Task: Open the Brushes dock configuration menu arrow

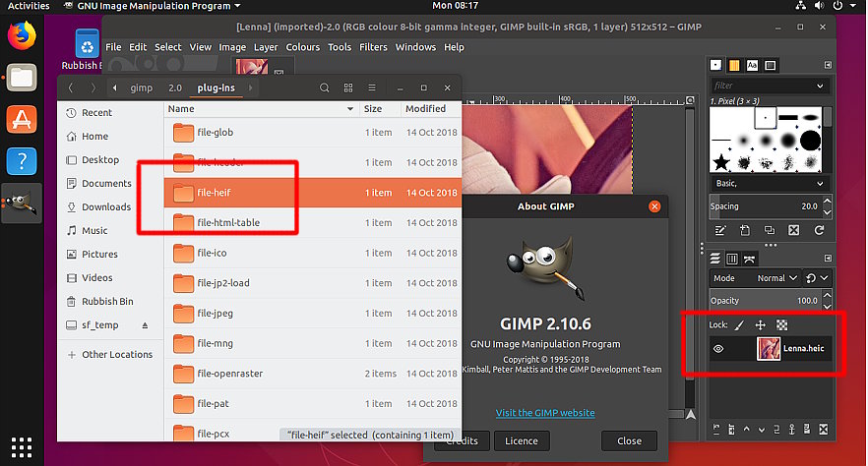Action: coord(829,65)
